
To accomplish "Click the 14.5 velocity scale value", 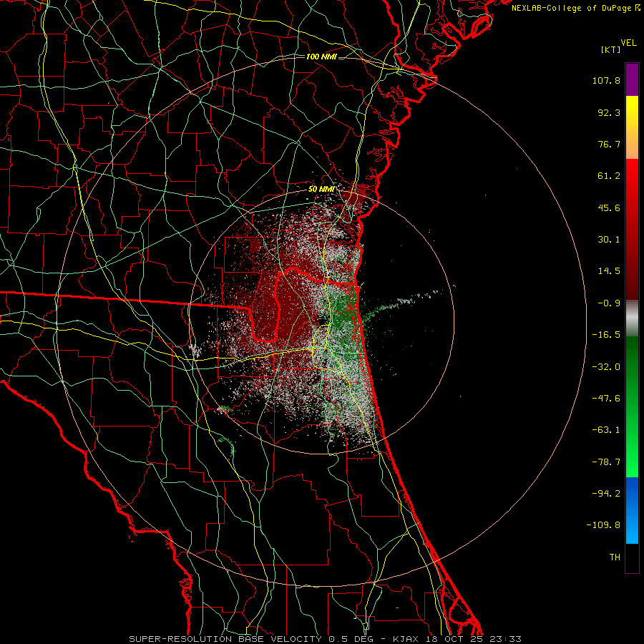I will [x=609, y=271].
